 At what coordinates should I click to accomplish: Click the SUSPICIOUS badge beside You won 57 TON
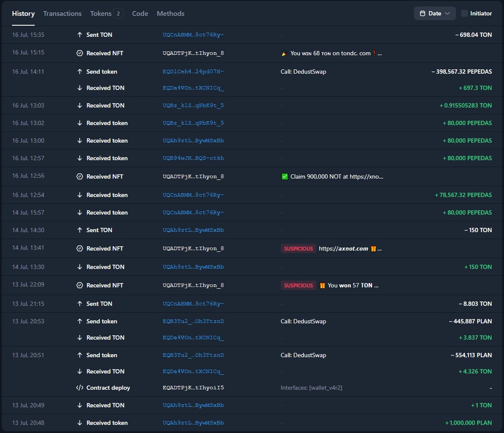(x=298, y=285)
